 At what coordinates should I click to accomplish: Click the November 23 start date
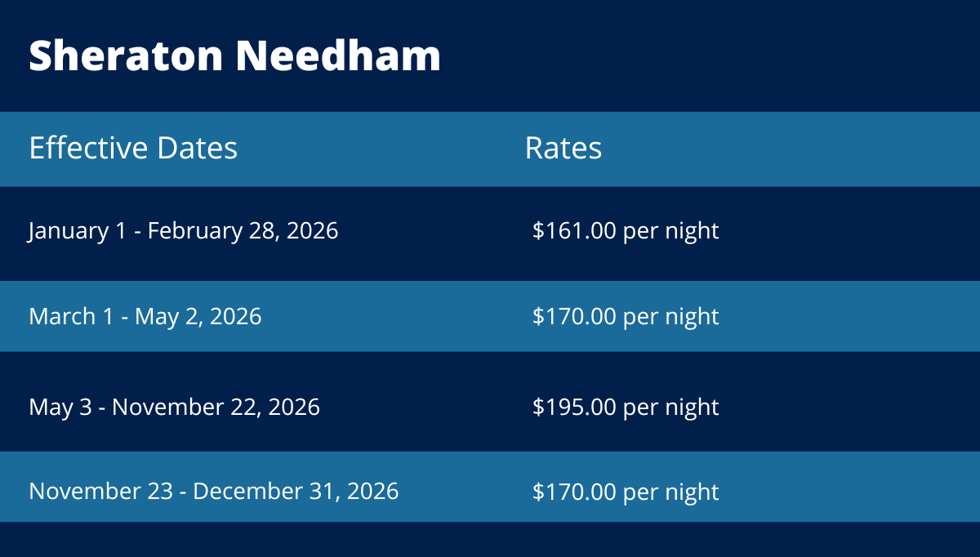click(100, 491)
